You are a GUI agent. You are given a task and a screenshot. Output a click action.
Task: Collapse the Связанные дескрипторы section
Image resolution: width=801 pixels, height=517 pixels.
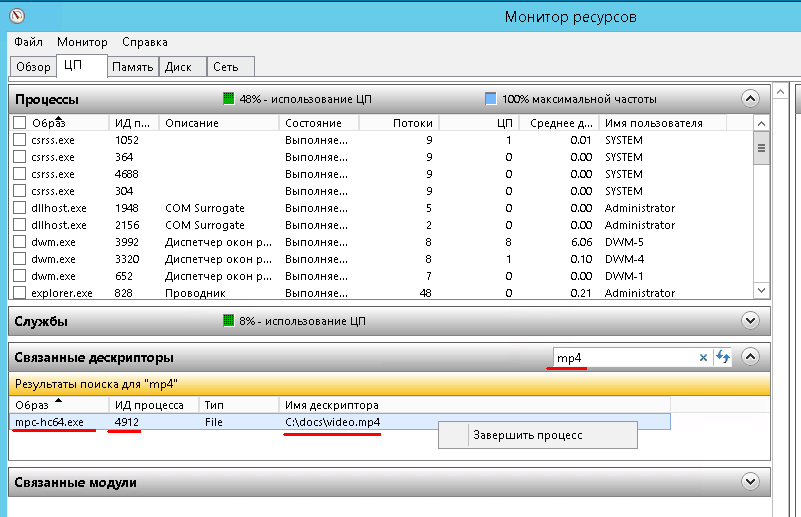point(750,357)
